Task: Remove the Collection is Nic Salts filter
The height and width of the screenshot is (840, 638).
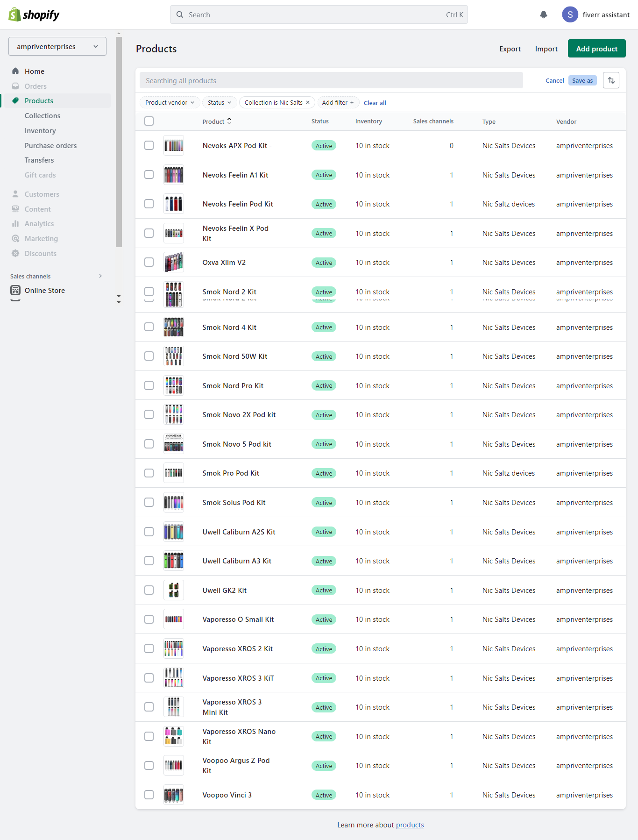Action: (308, 102)
